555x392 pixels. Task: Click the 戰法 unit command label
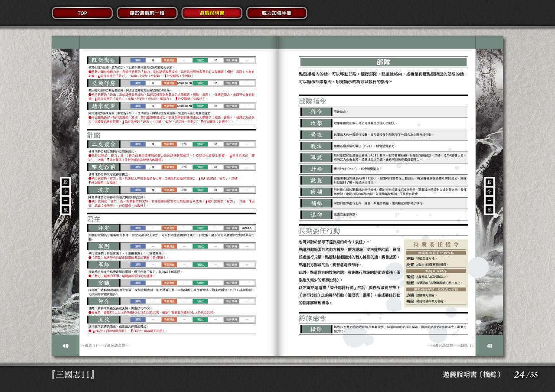click(316, 146)
